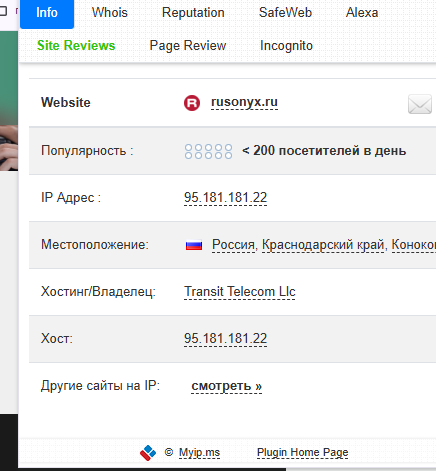
Task: Open Site Reviews tab
Action: point(76,46)
